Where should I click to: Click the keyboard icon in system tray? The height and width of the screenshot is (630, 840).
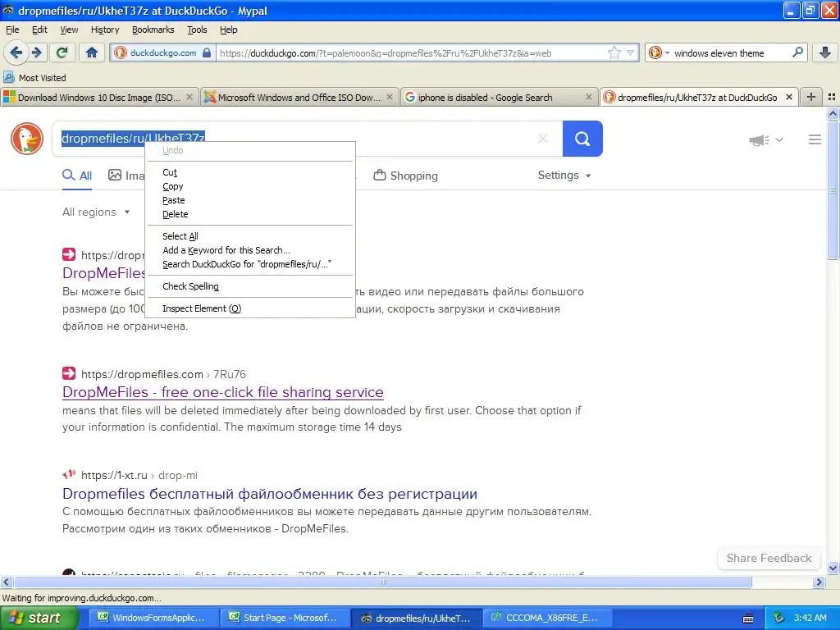(x=748, y=619)
